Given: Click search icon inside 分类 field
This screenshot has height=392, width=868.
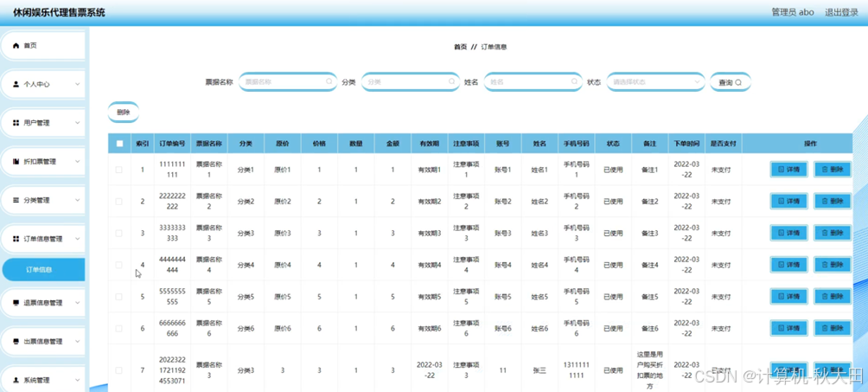Looking at the screenshot, I should 451,81.
